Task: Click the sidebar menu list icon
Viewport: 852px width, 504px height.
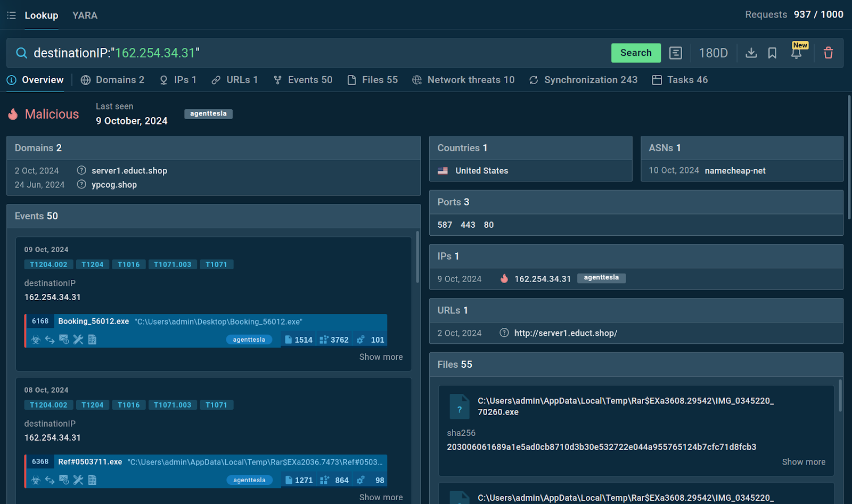Action: pyautogui.click(x=11, y=15)
